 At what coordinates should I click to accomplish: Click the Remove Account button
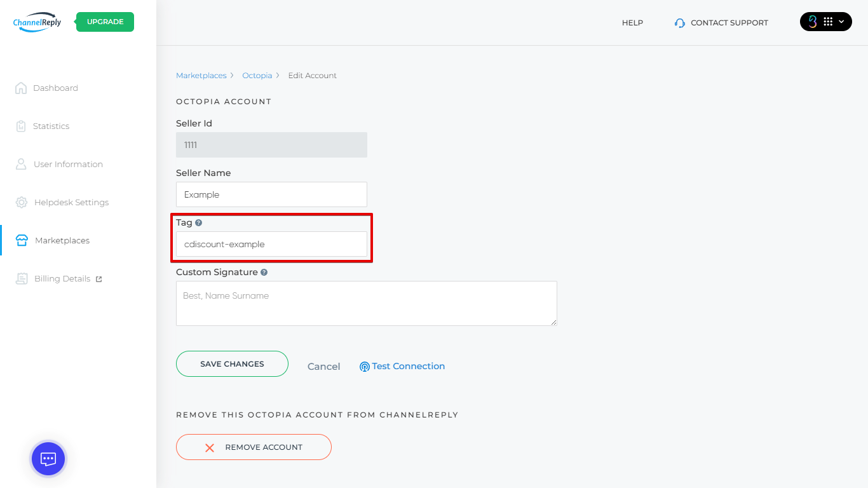[254, 447]
